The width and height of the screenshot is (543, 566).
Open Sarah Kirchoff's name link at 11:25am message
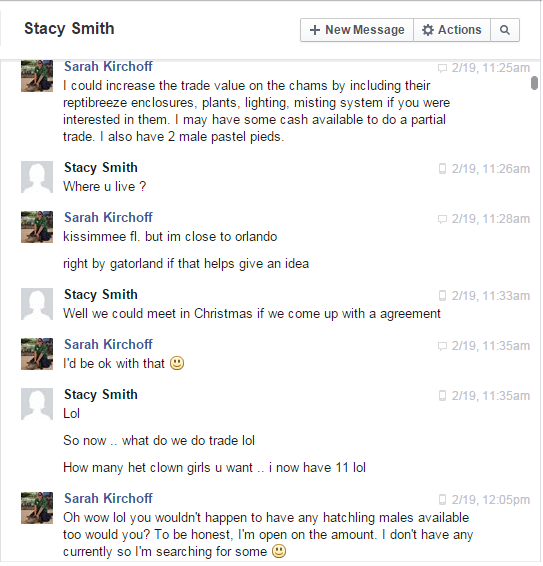(108, 66)
